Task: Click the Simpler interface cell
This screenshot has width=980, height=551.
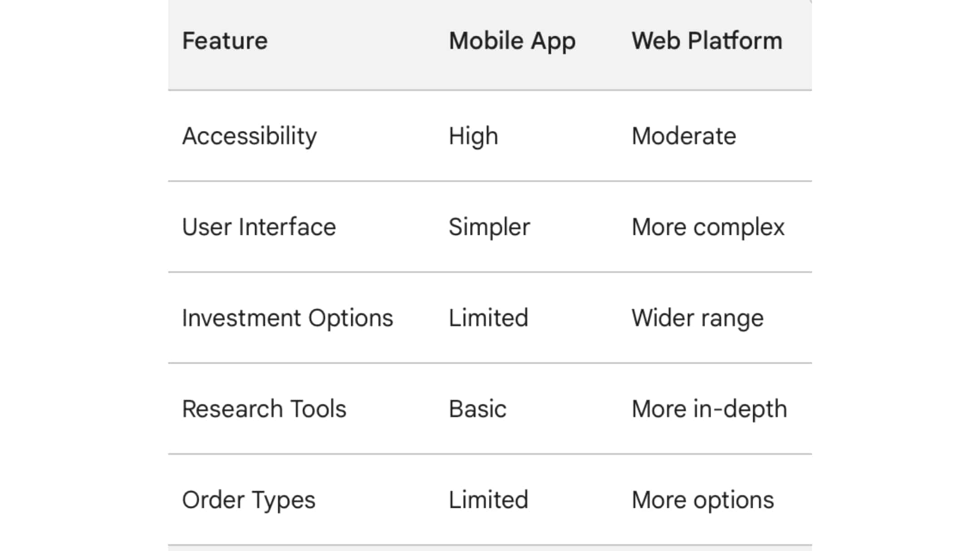Action: pyautogui.click(x=489, y=228)
